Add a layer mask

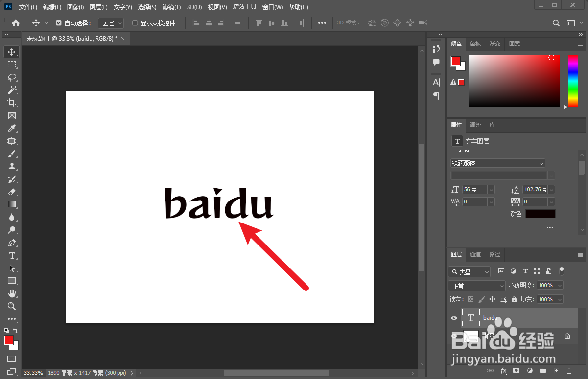[x=516, y=371]
